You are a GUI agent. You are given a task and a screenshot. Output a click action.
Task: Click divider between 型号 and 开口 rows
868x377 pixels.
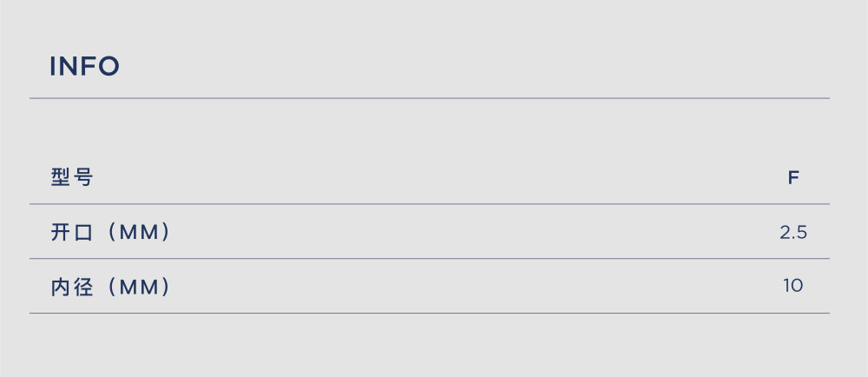pyautogui.click(x=430, y=204)
